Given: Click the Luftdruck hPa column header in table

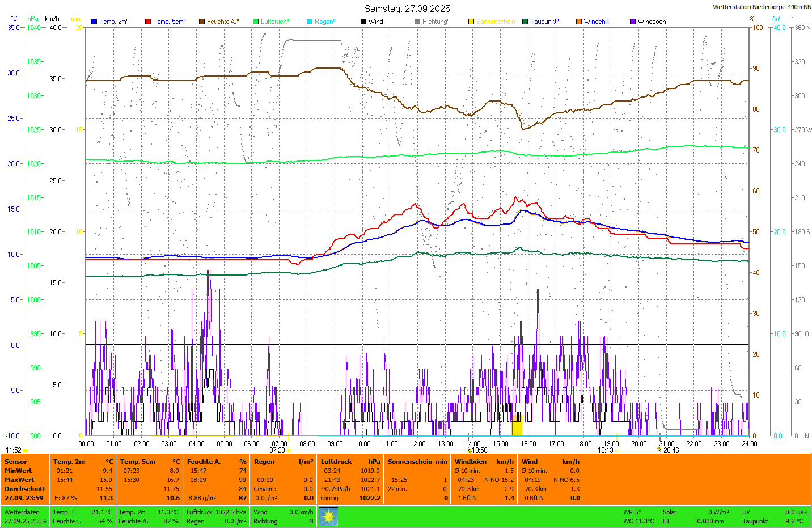Looking at the screenshot, I should 350,462.
